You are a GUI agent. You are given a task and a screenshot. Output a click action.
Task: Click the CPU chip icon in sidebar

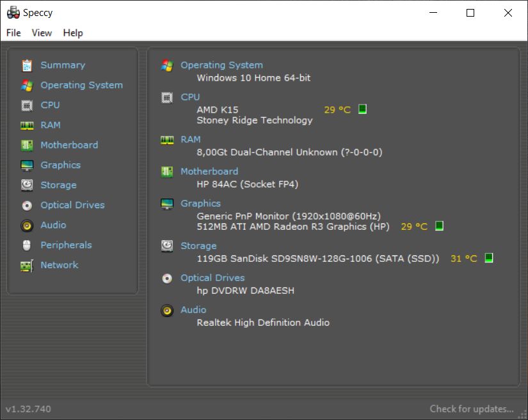[x=27, y=106]
